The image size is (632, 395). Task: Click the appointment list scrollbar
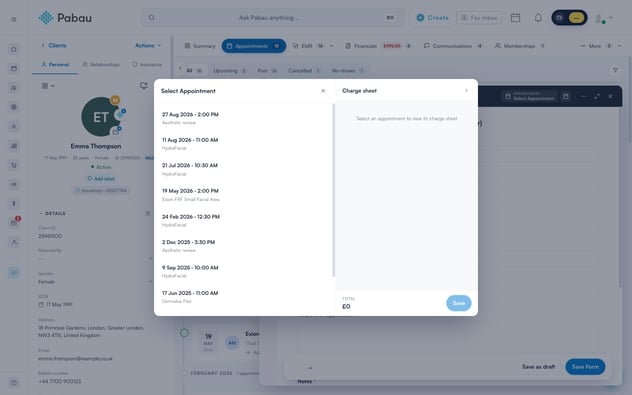tap(333, 190)
